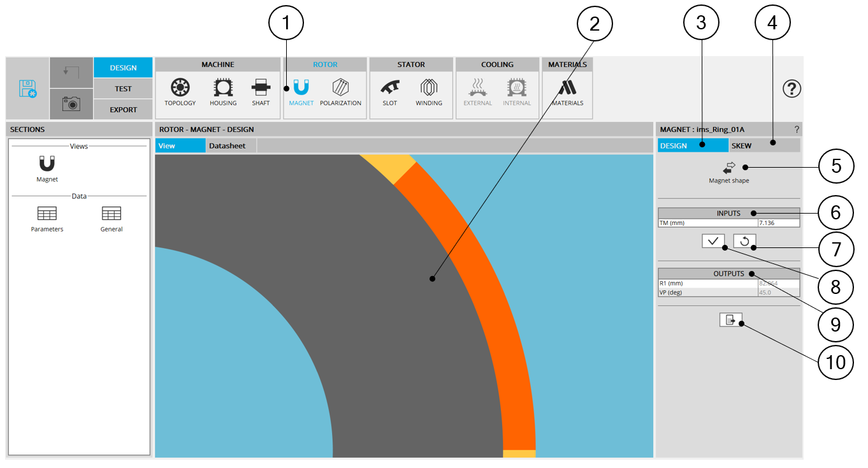Reset inputs with the circular arrow button
The width and height of the screenshot is (868, 468).
[744, 241]
